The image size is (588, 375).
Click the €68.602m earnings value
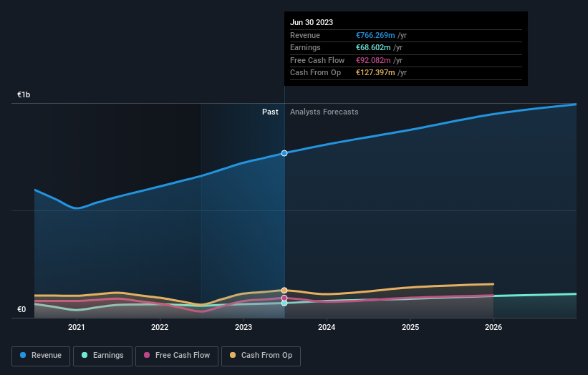374,47
